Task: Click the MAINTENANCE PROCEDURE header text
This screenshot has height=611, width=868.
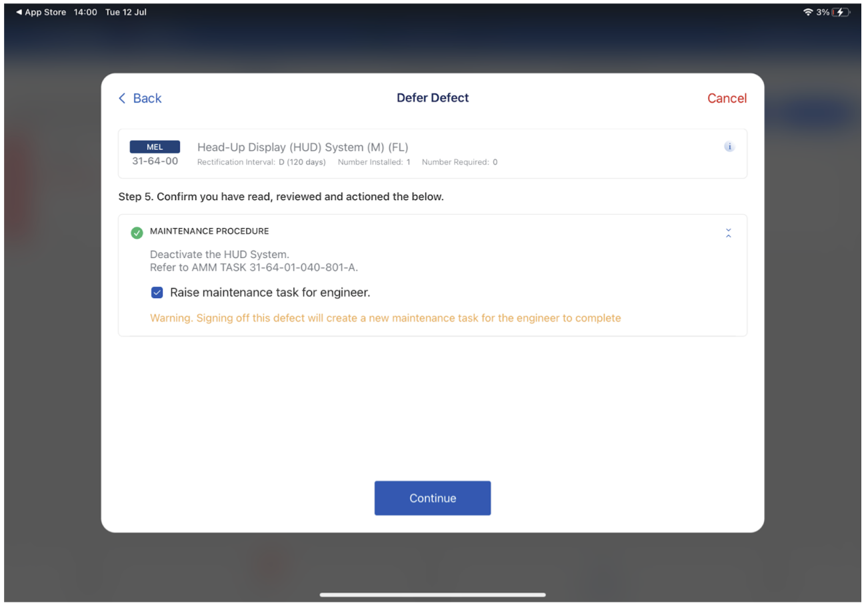Action: tap(209, 231)
